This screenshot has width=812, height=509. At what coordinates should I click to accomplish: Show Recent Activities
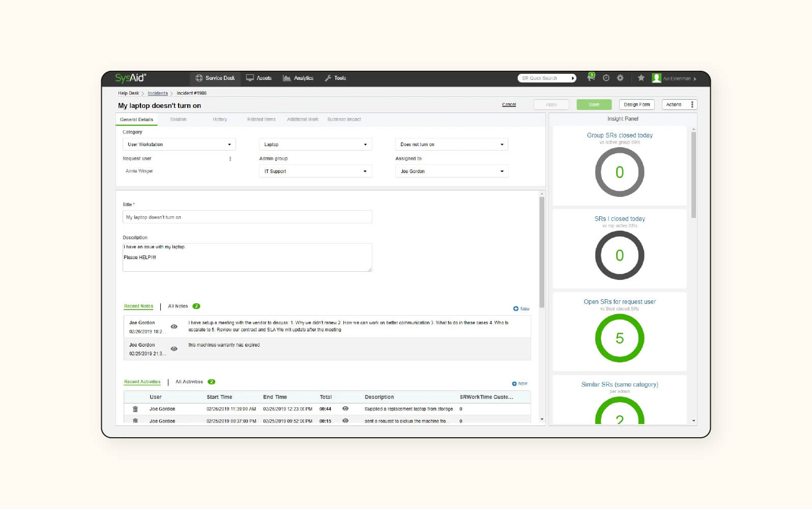[x=142, y=382]
